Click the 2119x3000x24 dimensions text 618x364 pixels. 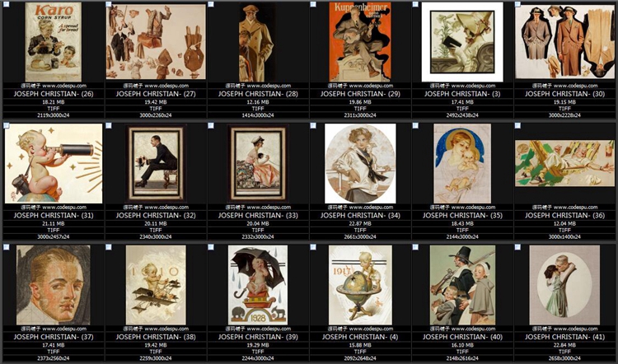point(54,115)
